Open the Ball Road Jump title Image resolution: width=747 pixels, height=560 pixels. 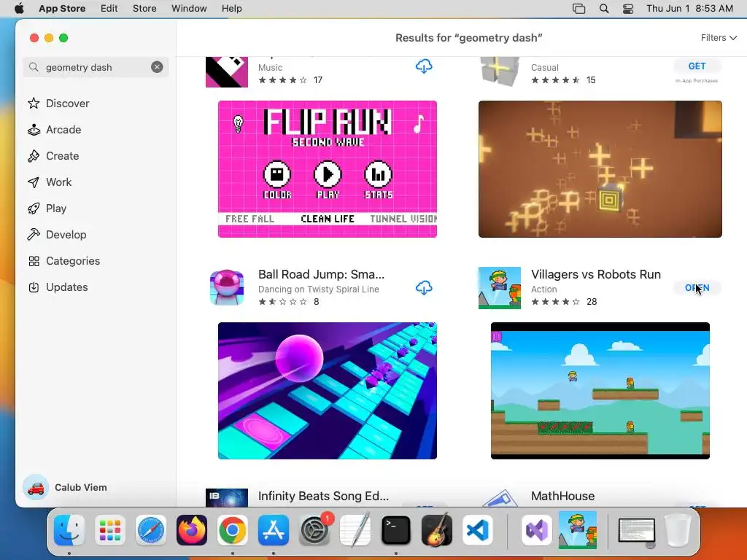coord(321,274)
